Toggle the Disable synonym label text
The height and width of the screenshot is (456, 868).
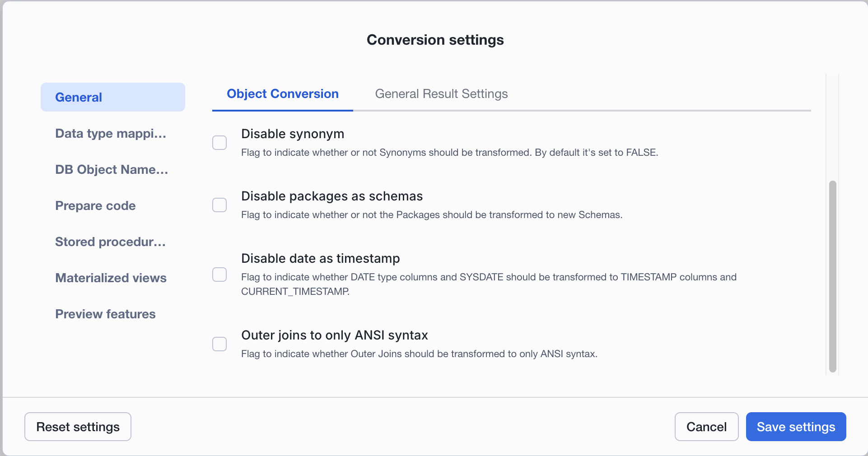293,134
